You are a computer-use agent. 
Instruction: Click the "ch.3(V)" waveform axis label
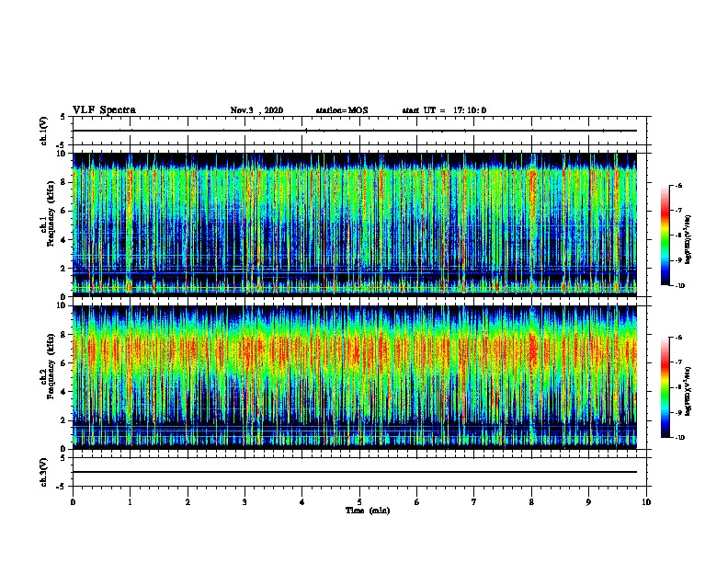tap(44, 472)
